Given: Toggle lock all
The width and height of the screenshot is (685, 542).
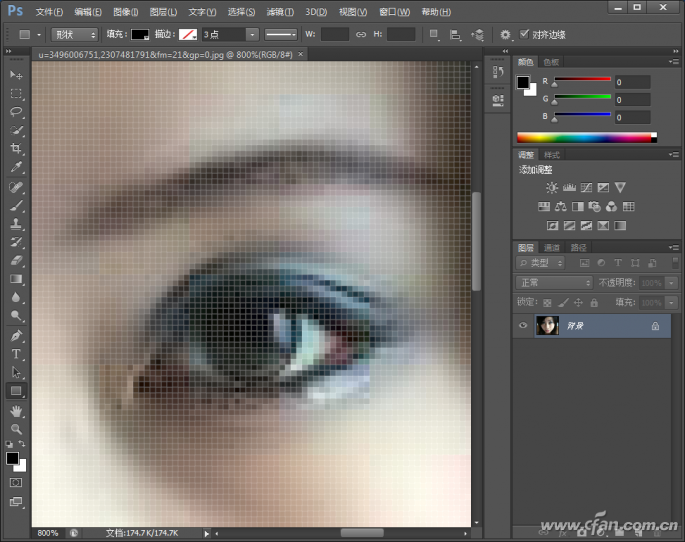Looking at the screenshot, I should (x=594, y=303).
